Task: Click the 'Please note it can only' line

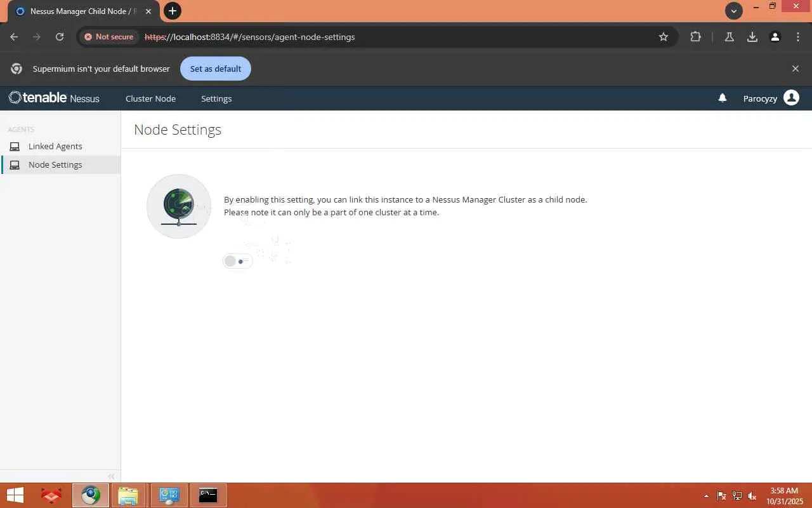Action: point(331,212)
